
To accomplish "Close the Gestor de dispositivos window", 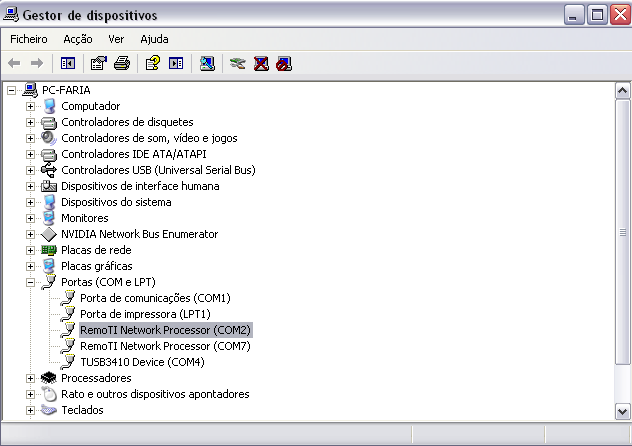I will (620, 16).
